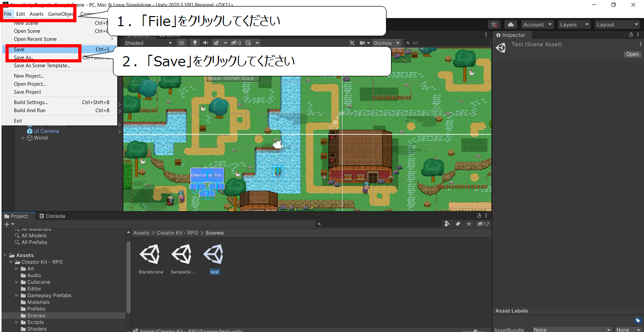The image size is (644, 332).
Task: Click Search by Label tag icon
Action: pyautogui.click(x=458, y=224)
